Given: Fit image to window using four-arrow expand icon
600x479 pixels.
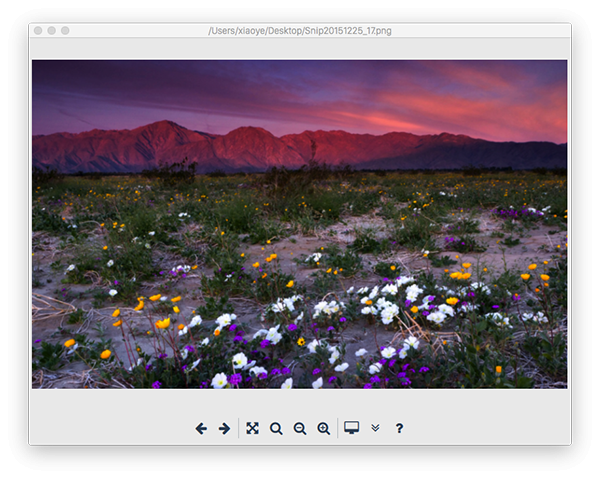Looking at the screenshot, I should point(252,428).
